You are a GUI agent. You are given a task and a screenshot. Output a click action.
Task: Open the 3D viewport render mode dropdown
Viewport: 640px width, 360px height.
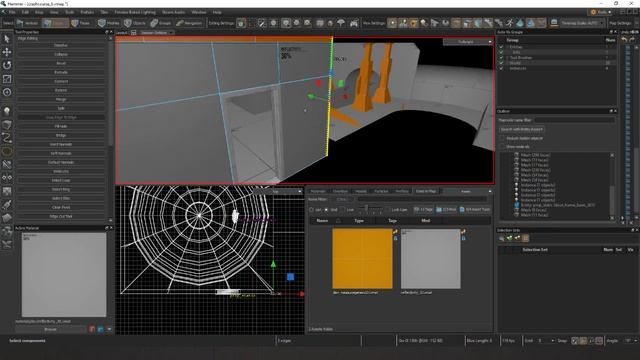(x=468, y=42)
